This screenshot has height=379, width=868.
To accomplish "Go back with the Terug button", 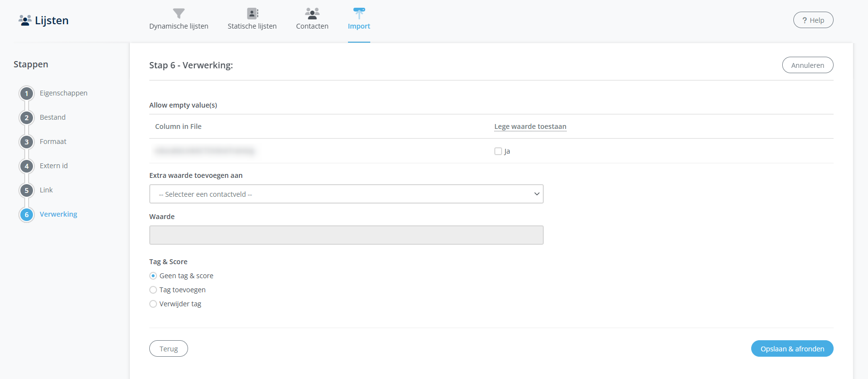I will [x=169, y=349].
